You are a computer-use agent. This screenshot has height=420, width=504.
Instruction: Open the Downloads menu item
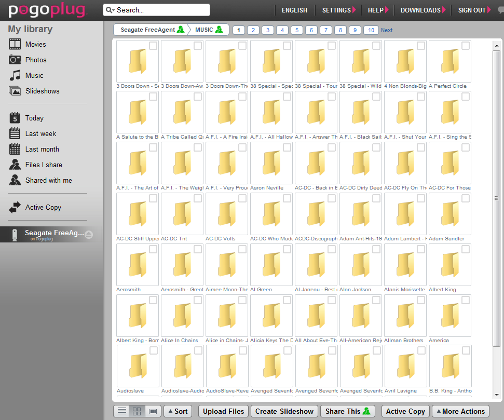point(423,10)
